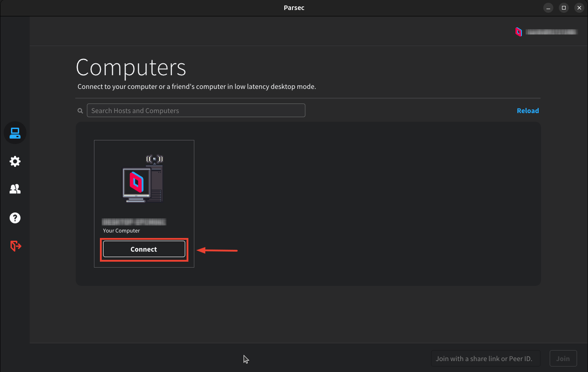The image size is (588, 372).
Task: Maximize the Parsec window
Action: click(564, 8)
